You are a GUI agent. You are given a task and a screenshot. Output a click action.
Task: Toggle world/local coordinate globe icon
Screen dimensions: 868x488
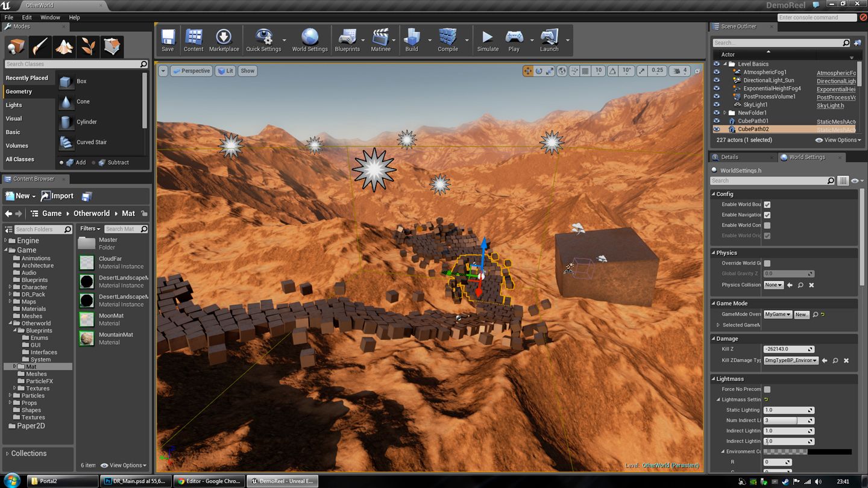point(562,71)
